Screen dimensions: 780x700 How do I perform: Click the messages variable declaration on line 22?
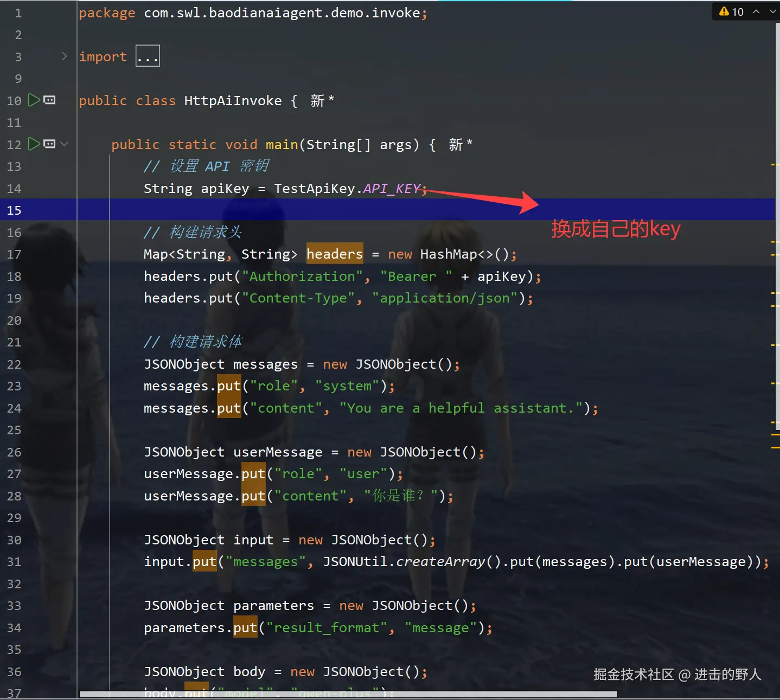(x=265, y=364)
